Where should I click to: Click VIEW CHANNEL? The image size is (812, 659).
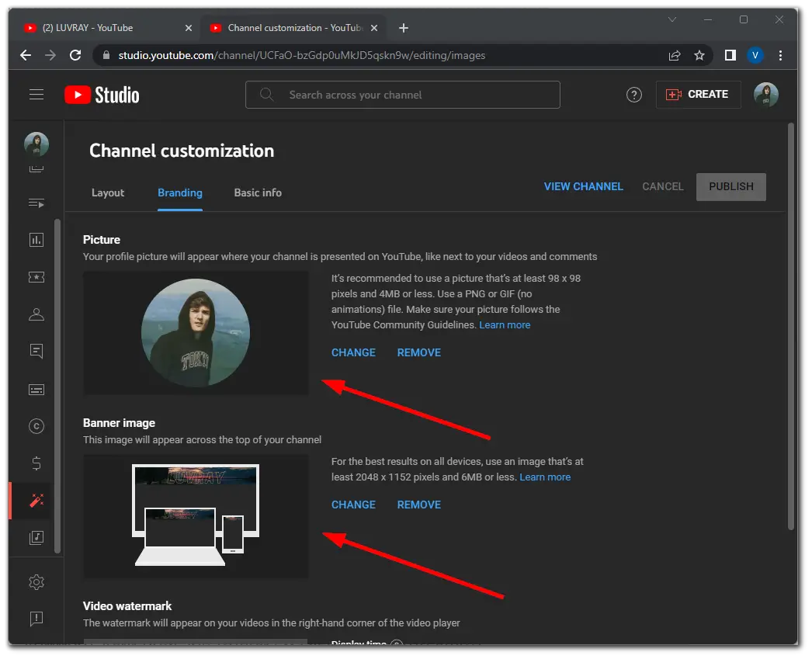pos(583,187)
